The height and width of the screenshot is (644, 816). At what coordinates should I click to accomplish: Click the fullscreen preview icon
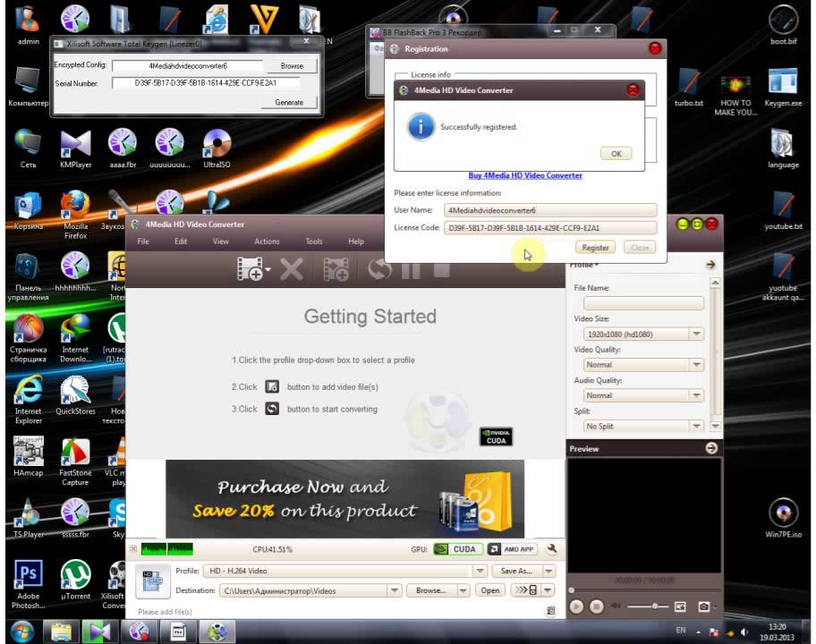[680, 606]
